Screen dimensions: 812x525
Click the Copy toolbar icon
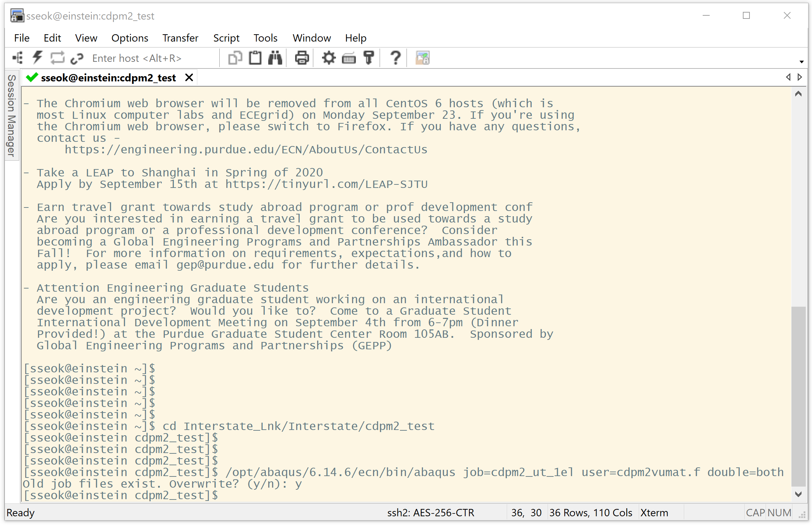[x=235, y=58]
